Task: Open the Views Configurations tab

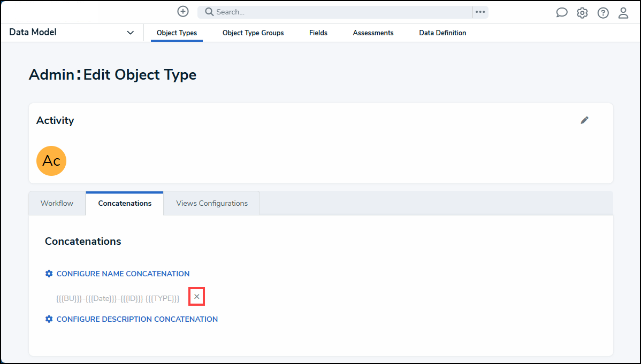Action: (212, 203)
